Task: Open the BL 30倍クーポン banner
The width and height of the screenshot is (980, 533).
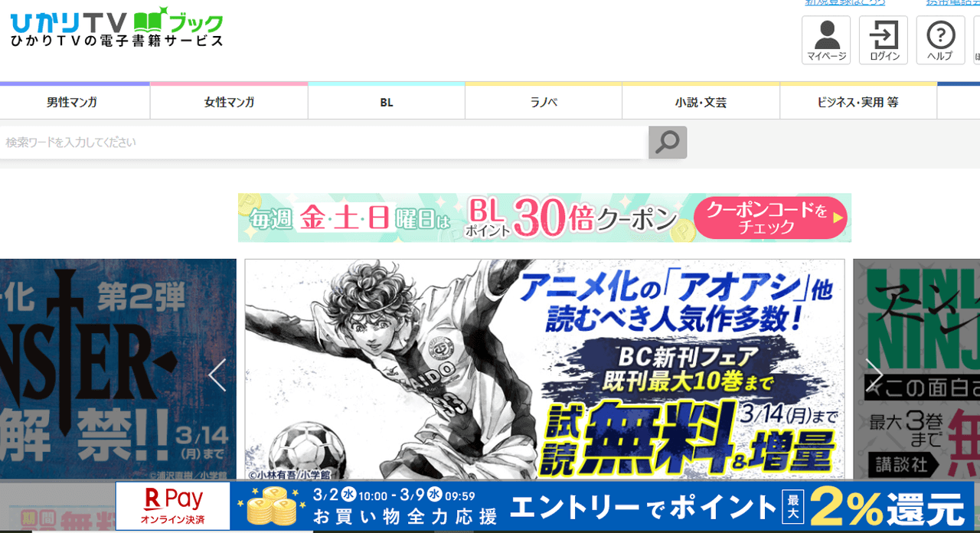Action: [544, 217]
